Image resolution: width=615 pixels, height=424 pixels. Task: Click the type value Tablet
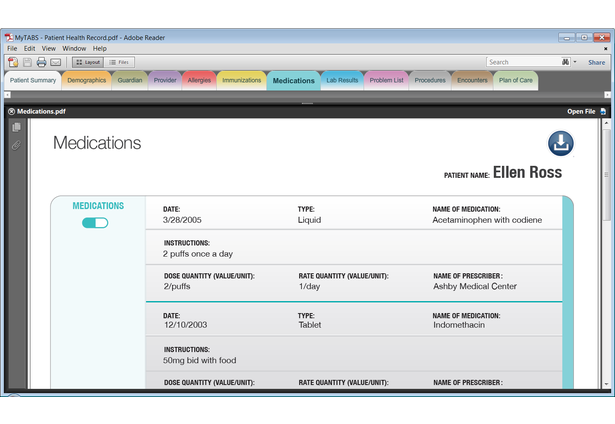310,325
